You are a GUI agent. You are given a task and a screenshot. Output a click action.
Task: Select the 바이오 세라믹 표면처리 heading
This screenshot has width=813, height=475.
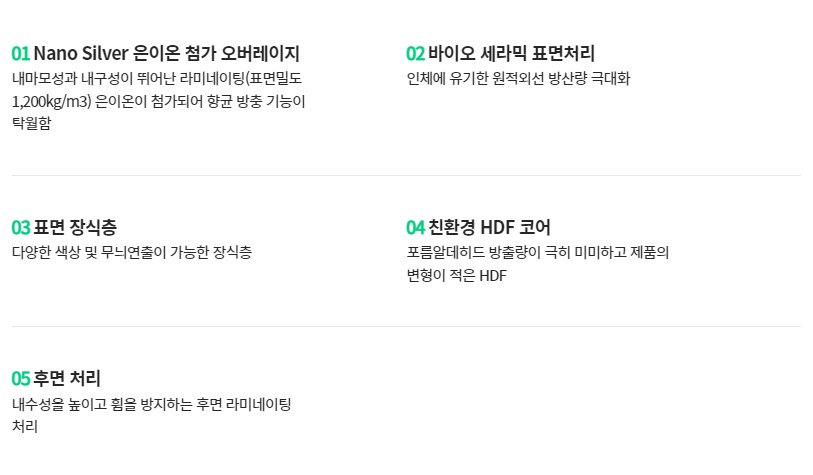pos(511,53)
